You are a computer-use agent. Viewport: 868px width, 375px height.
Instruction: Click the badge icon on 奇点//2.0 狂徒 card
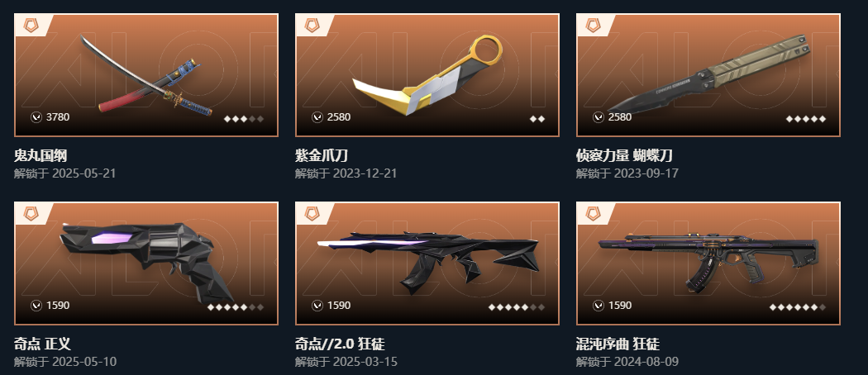312,213
